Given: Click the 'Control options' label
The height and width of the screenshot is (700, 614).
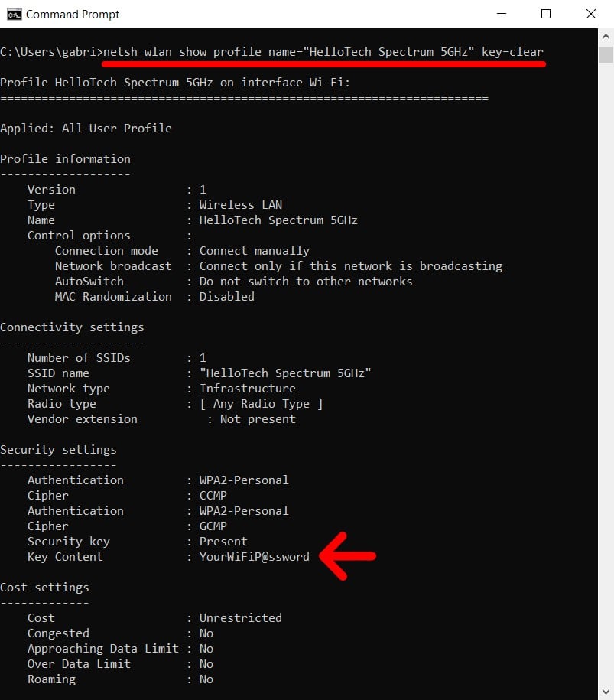Looking at the screenshot, I should pyautogui.click(x=79, y=236).
